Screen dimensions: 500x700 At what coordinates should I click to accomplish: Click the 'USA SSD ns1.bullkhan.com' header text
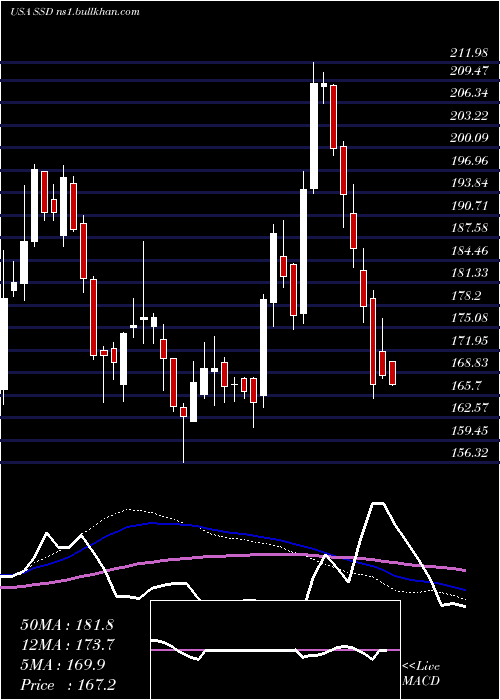coord(75,12)
